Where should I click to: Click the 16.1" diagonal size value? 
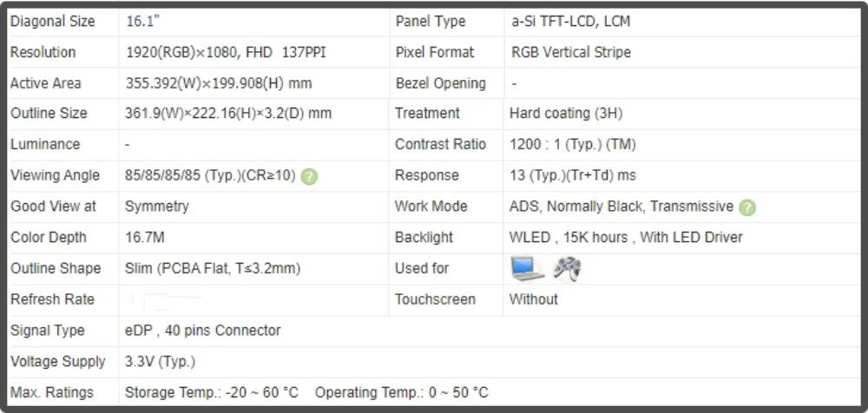tap(143, 22)
